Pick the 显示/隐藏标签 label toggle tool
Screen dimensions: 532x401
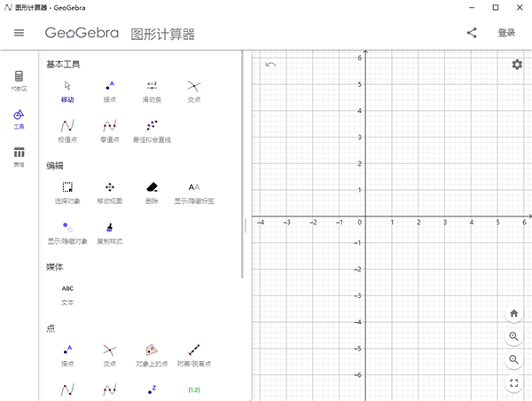point(194,193)
